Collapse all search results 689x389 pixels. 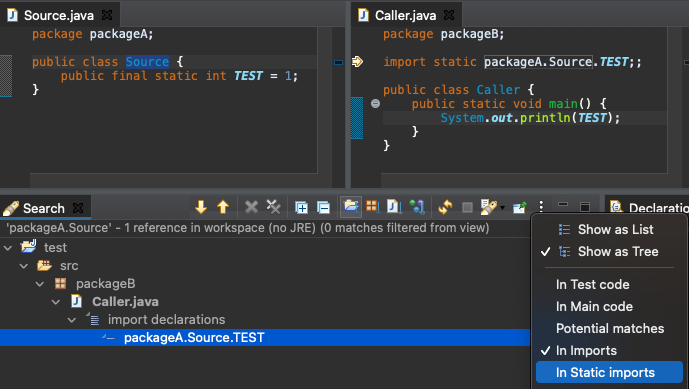click(323, 207)
